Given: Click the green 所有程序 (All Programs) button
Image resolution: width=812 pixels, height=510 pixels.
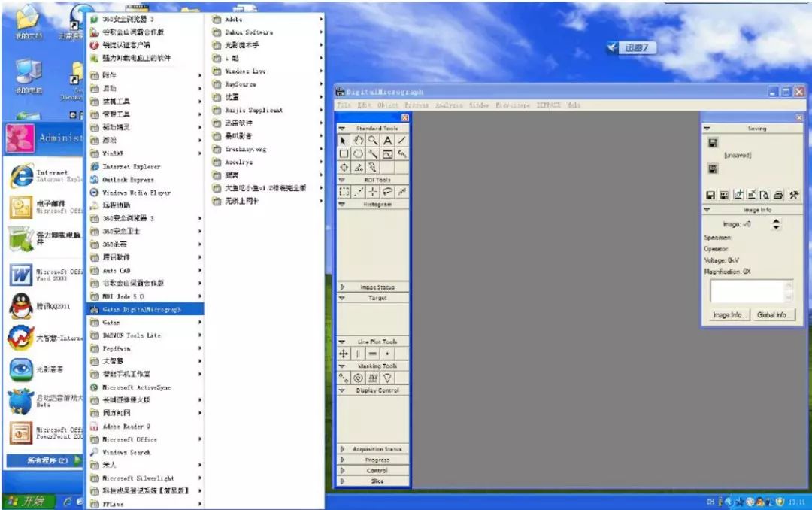Looking at the screenshot, I should pos(44,460).
